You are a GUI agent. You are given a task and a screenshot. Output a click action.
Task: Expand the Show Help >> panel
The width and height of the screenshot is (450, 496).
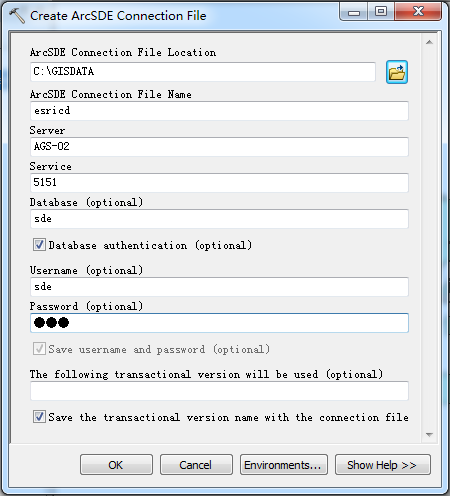383,464
